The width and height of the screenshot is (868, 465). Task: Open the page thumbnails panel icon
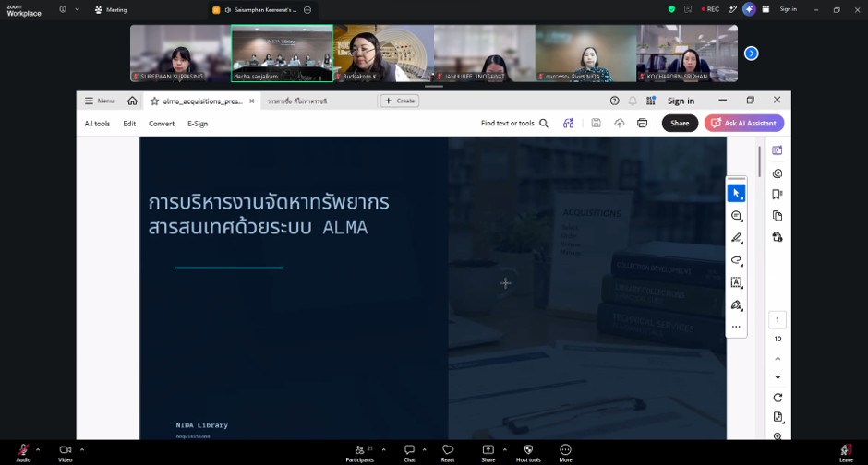pyautogui.click(x=778, y=216)
